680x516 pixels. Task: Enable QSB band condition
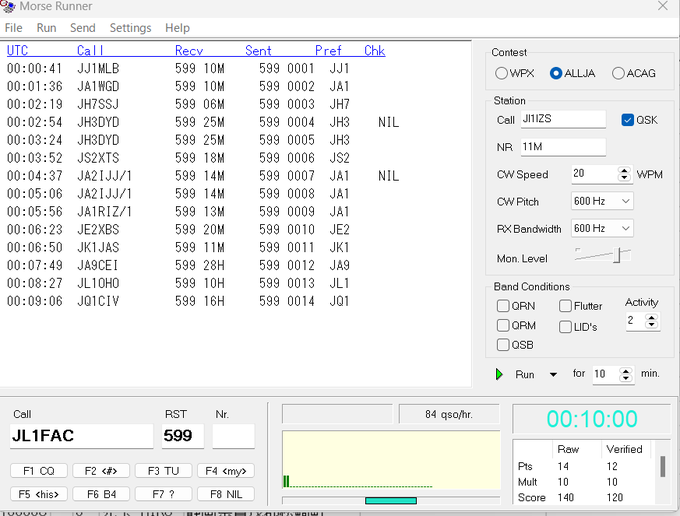point(503,345)
